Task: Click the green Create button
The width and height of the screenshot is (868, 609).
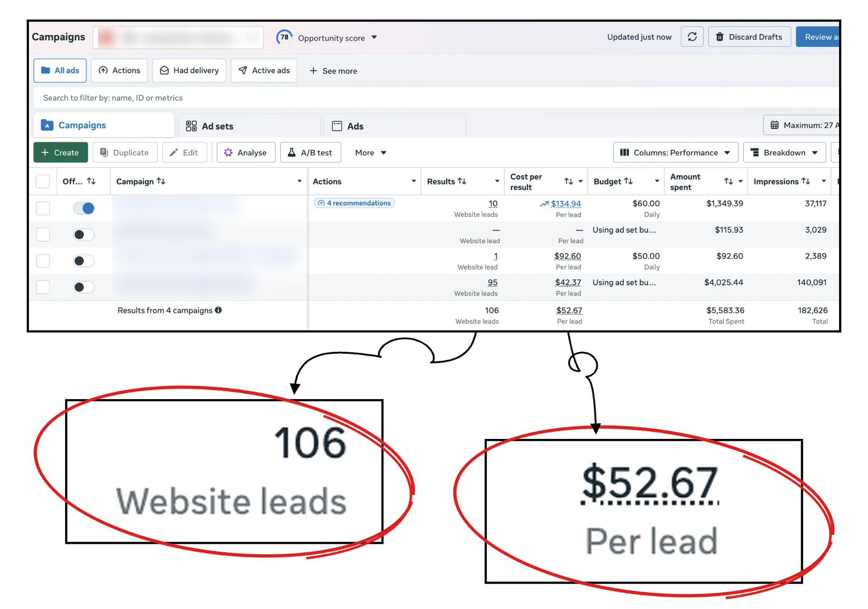Action: (61, 152)
